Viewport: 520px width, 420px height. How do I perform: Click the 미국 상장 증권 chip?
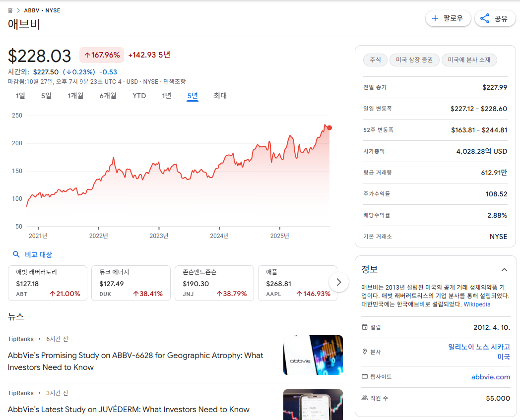coord(414,60)
